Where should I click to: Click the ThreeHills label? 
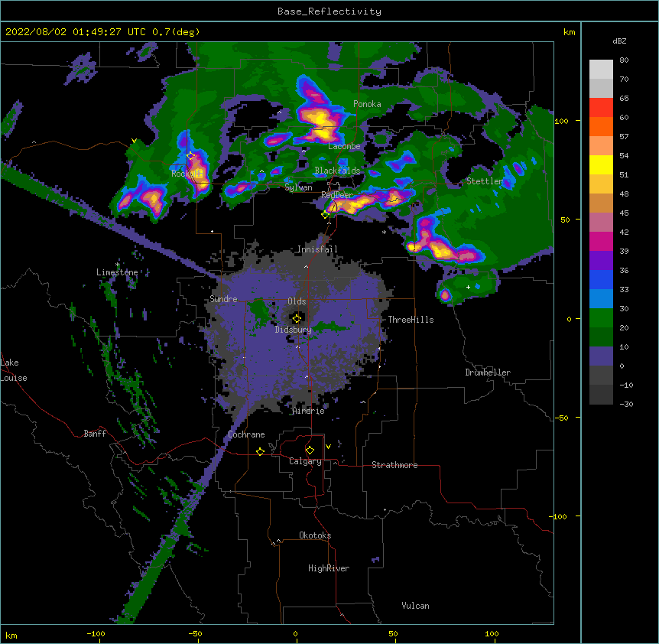[x=411, y=320]
